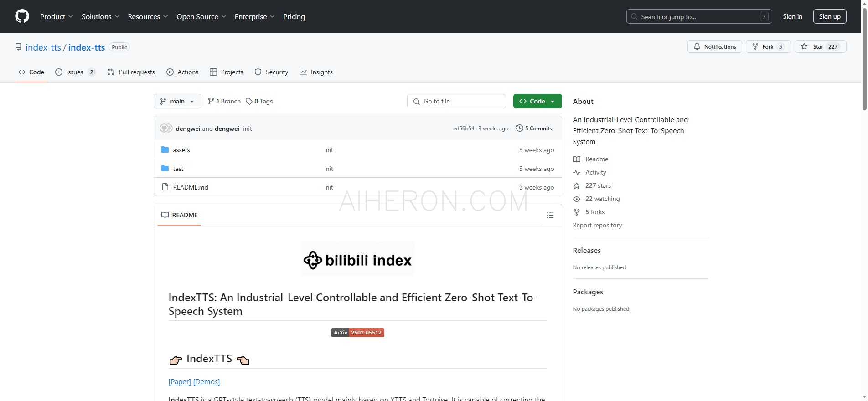Click the bilibili index logo image

357,259
